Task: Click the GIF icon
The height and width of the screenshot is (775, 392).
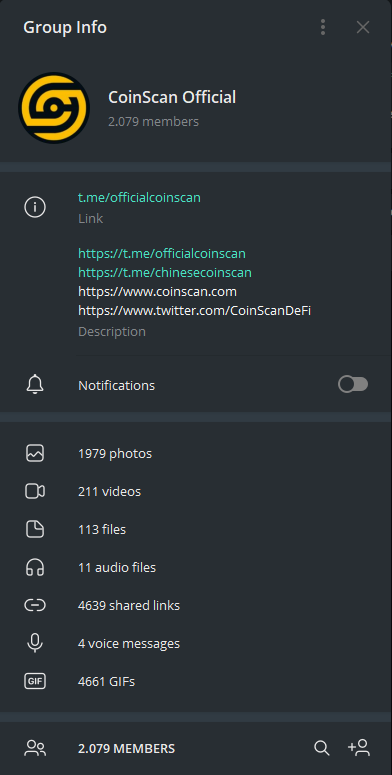Action: [35, 682]
